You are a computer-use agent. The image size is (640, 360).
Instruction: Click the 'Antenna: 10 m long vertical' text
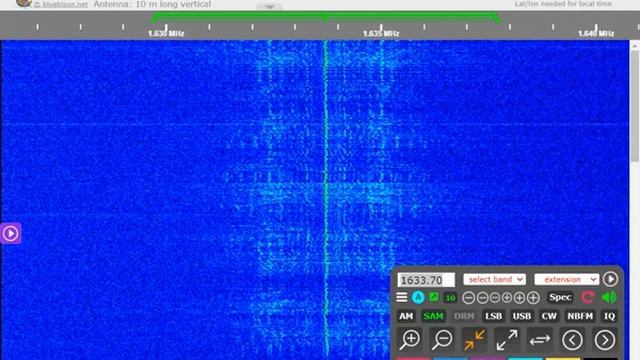click(152, 4)
